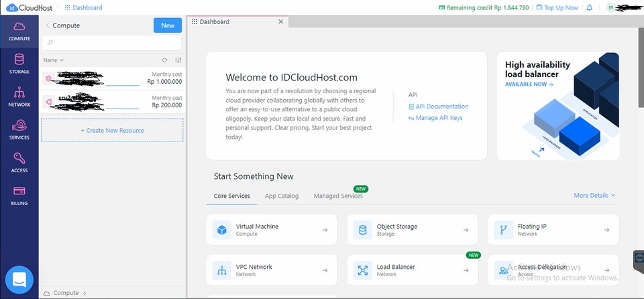
Task: Open the Name sort dropdown
Action: click(54, 60)
